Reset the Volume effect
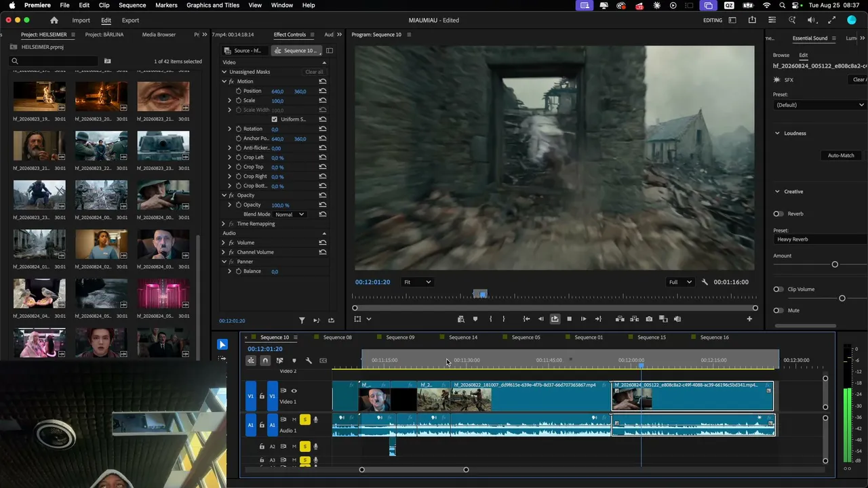868x488 pixels. tap(323, 243)
